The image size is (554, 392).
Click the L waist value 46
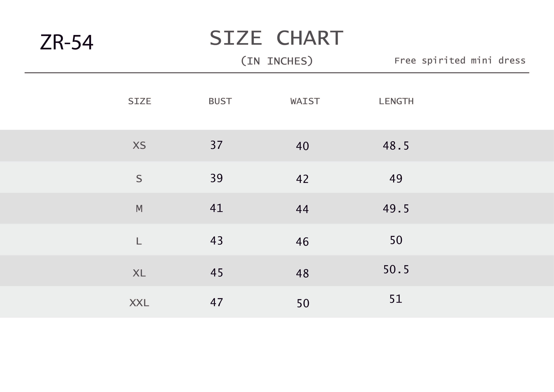(x=302, y=242)
